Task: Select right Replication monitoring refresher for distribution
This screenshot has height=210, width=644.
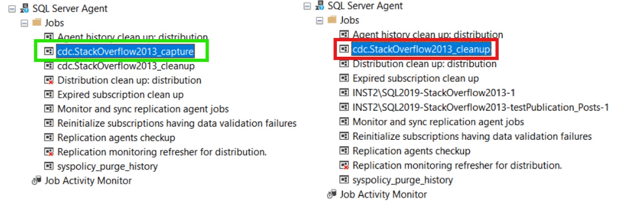Action: [x=457, y=165]
